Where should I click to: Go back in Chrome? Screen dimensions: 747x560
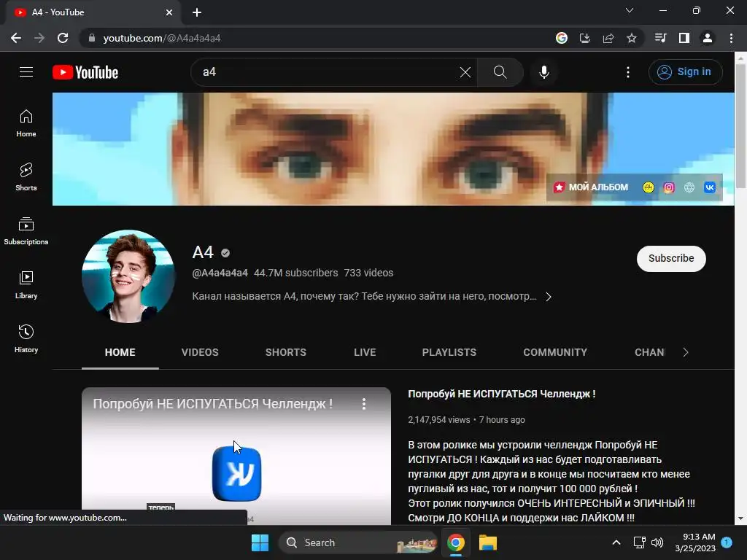(x=16, y=38)
